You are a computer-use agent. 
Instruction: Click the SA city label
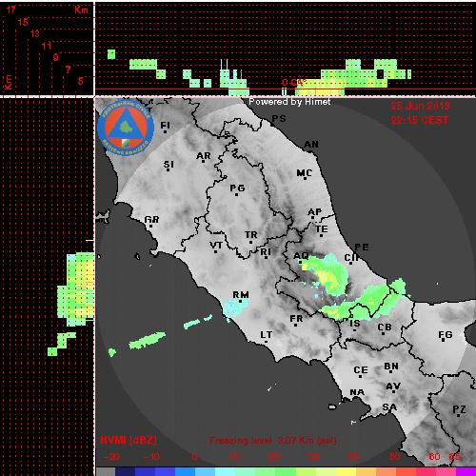pyautogui.click(x=389, y=407)
